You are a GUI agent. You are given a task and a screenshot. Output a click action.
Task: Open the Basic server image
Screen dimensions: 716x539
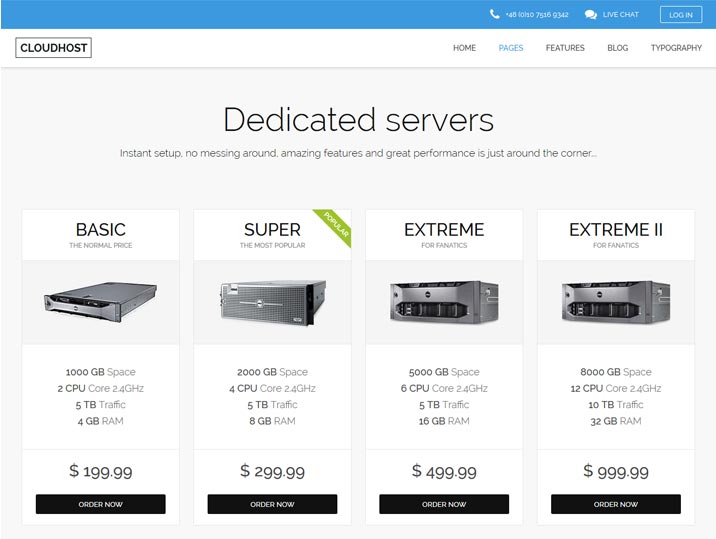pyautogui.click(x=100, y=300)
